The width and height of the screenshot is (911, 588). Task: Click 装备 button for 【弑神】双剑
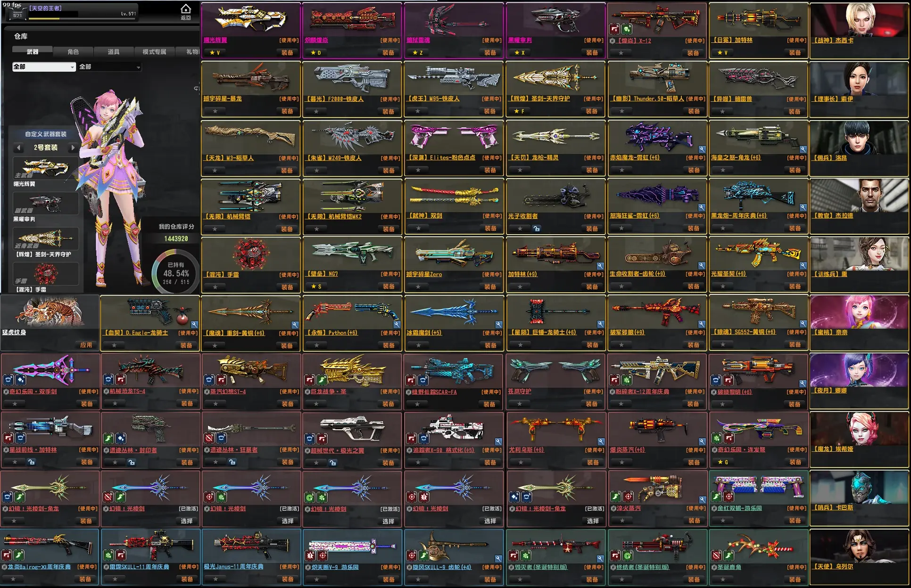point(490,229)
